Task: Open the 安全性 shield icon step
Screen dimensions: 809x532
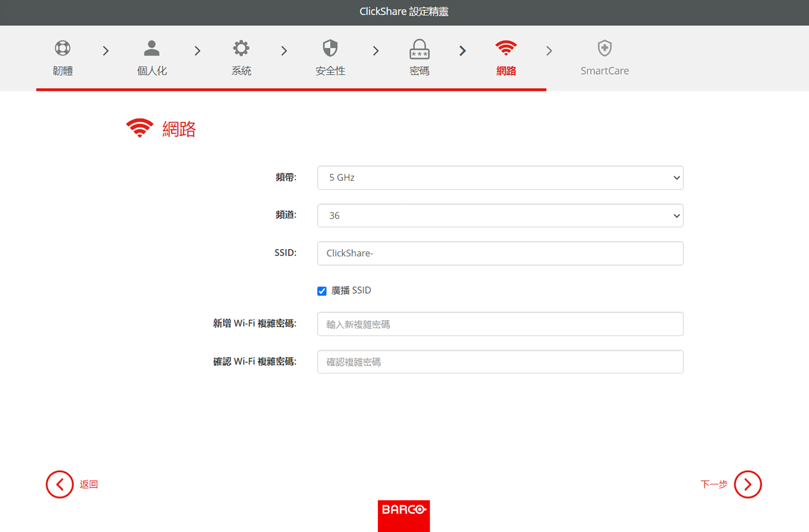Action: pos(330,48)
